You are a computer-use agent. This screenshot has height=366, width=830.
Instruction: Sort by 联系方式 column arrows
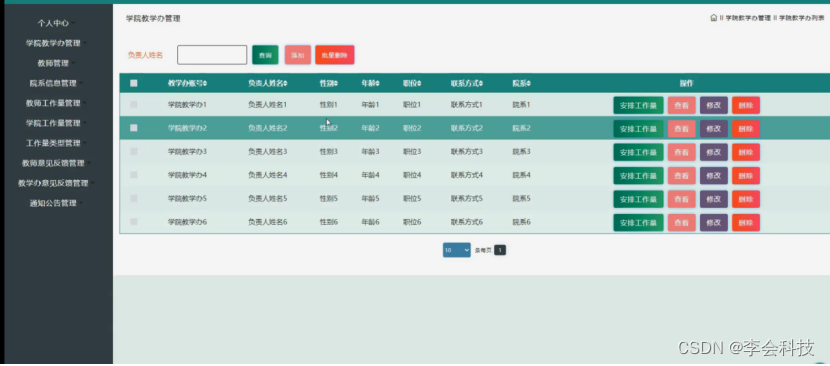tap(481, 84)
